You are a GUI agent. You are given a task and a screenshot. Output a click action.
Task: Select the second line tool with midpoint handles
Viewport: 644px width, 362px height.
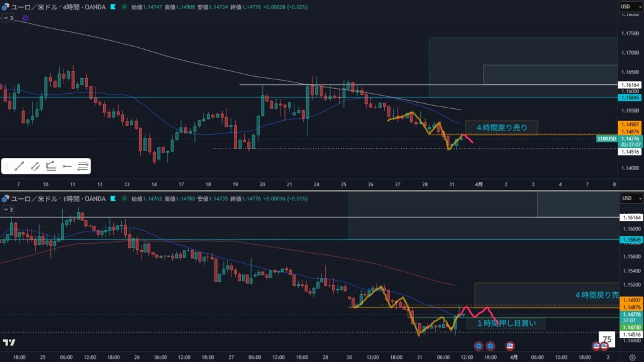point(36,166)
